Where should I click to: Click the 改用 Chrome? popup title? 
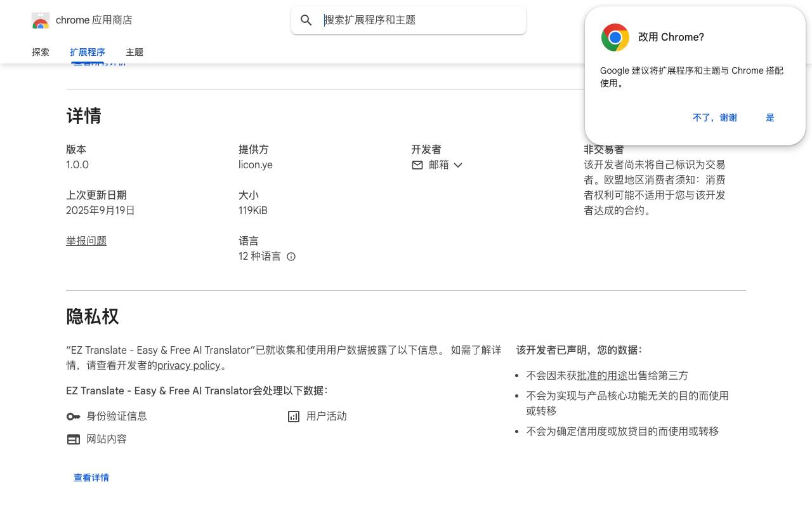click(x=671, y=37)
